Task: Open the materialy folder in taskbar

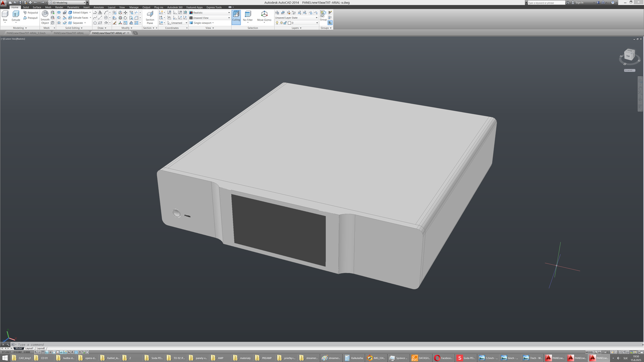Action: (x=242, y=358)
